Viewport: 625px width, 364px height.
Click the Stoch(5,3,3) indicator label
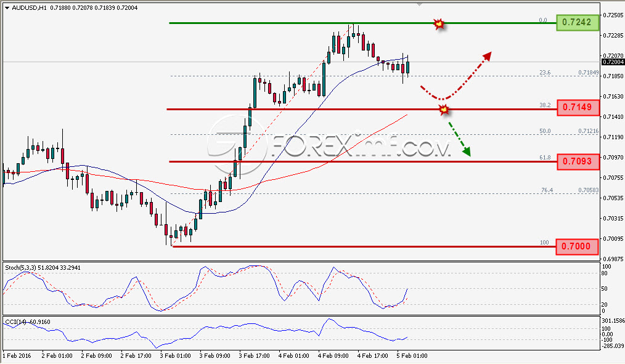(x=43, y=268)
